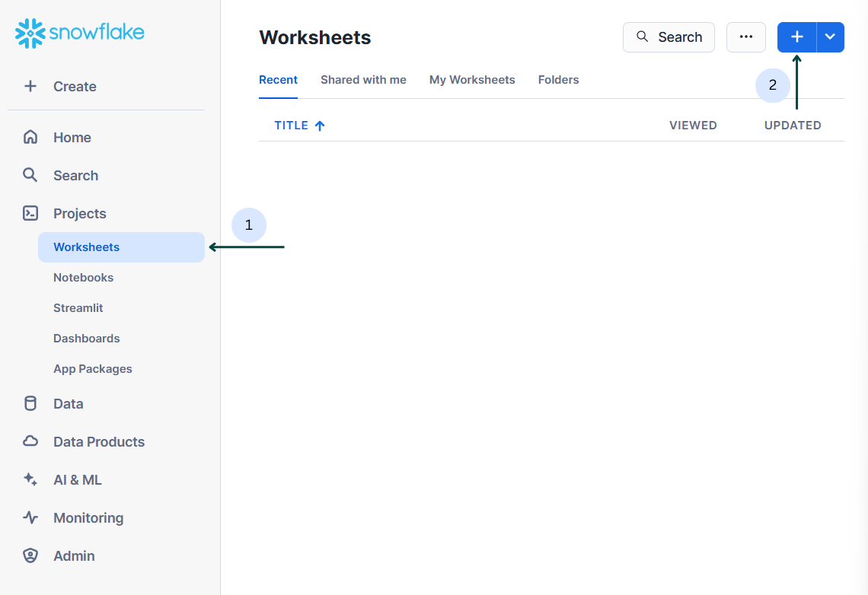Click the Worksheets page heading
This screenshot has width=868, height=595.
click(315, 37)
